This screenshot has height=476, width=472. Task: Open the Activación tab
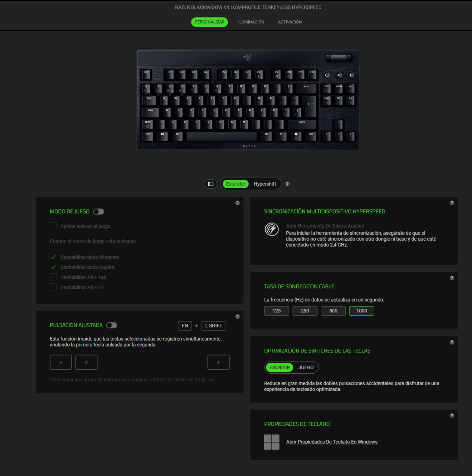tap(290, 22)
